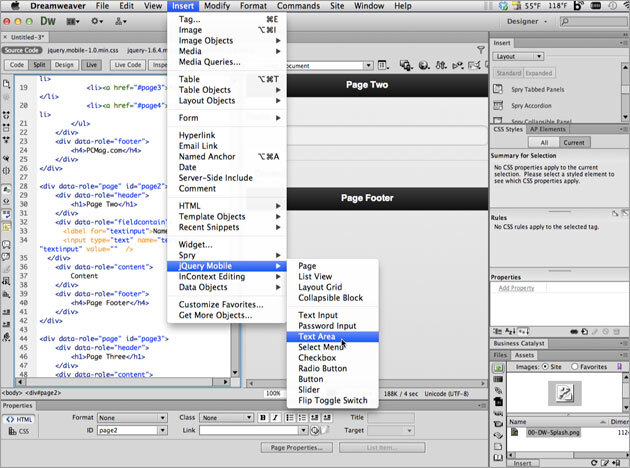
Task: Open the user account icon menu
Action: point(121,21)
